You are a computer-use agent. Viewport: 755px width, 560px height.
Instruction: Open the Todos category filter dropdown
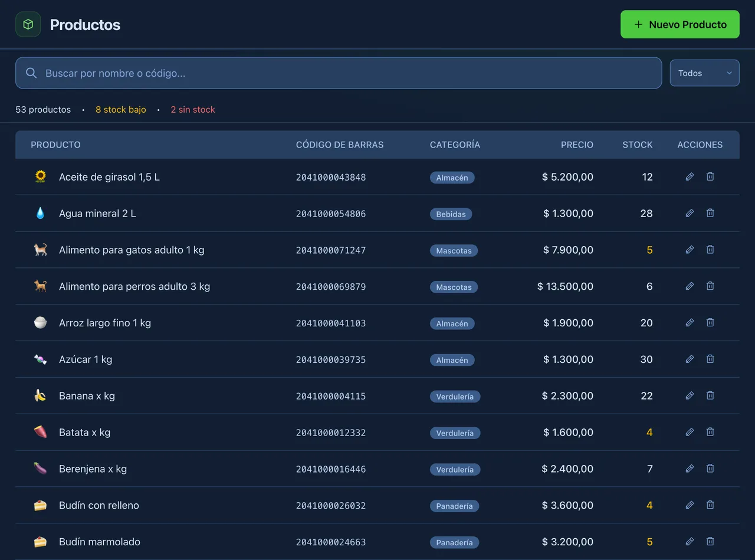click(704, 73)
